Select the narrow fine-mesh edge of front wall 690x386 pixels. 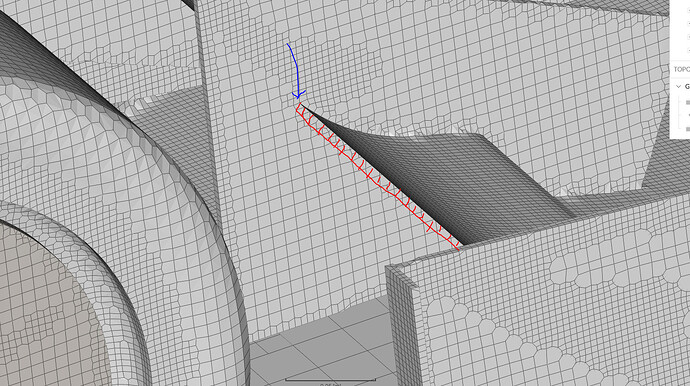point(400,326)
